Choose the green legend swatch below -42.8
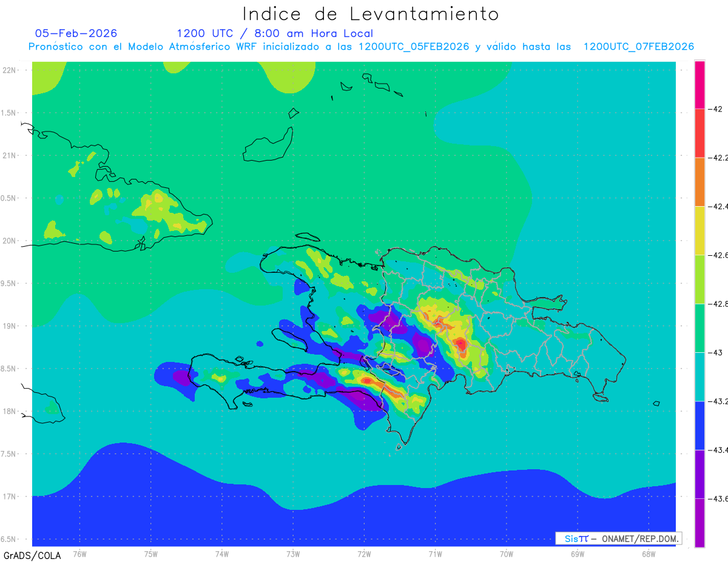Screen dimensions: 728x562 [699, 328]
